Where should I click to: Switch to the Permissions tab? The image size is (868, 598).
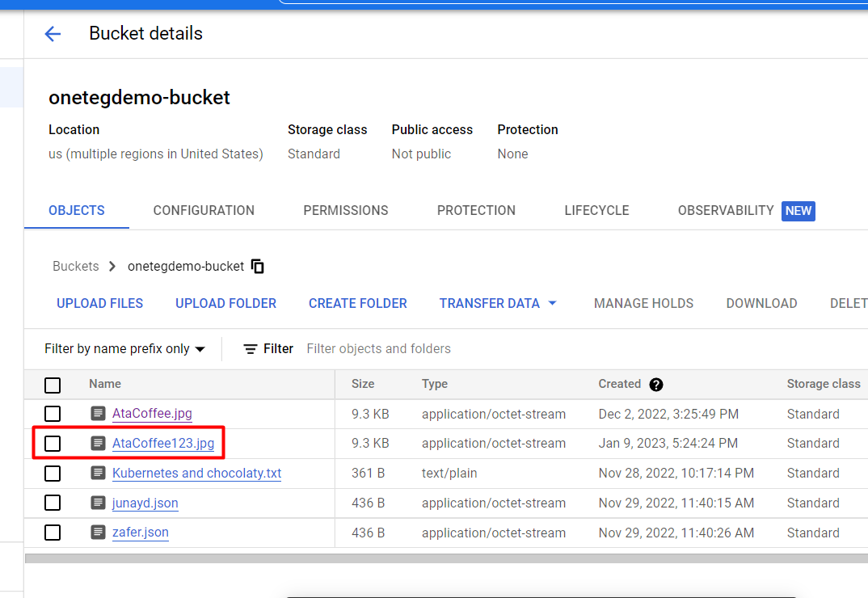[x=345, y=210]
